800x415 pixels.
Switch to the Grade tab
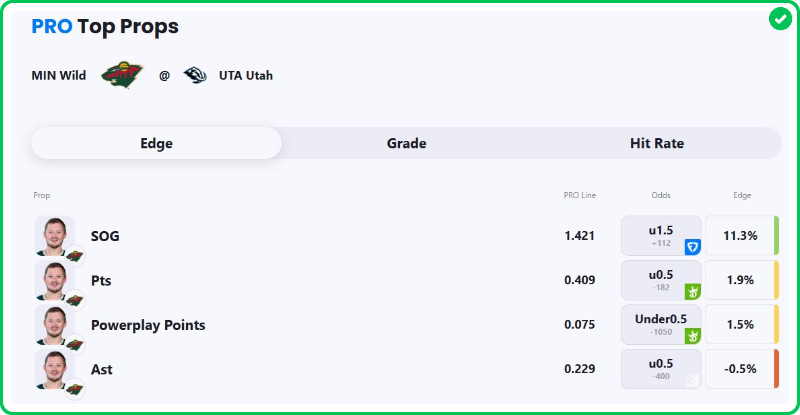[406, 143]
